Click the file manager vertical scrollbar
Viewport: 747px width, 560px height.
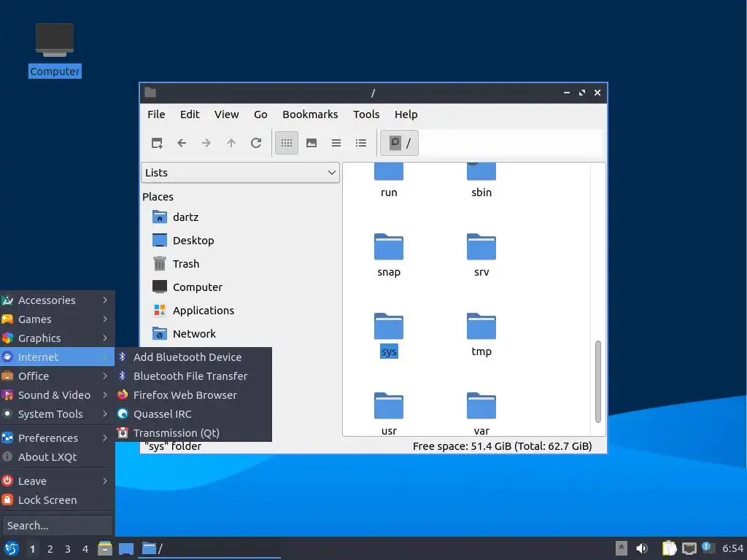click(598, 381)
